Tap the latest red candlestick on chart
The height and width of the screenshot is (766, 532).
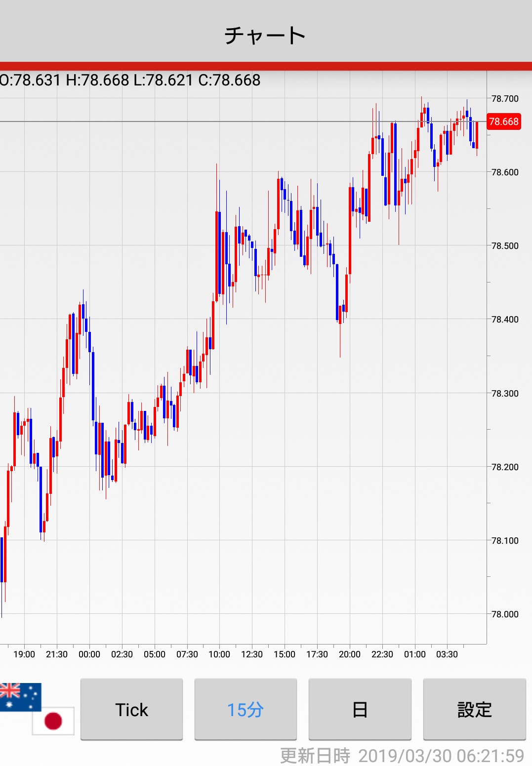477,135
